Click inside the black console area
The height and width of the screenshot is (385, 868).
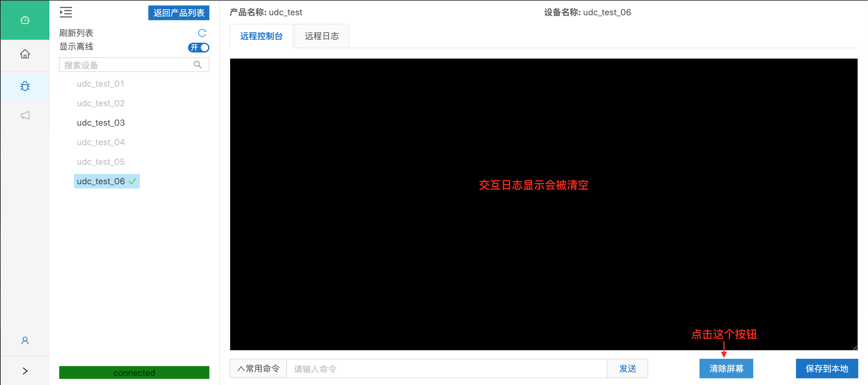click(x=544, y=204)
